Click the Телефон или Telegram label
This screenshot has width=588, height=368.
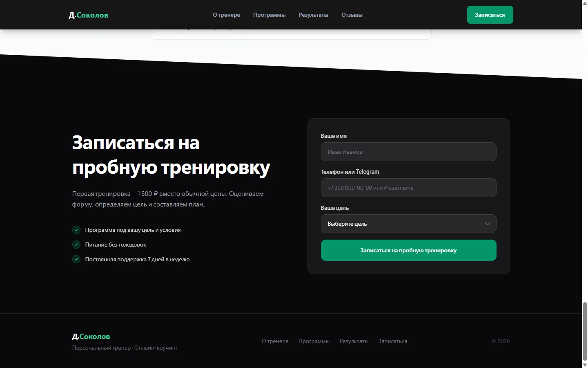click(350, 172)
